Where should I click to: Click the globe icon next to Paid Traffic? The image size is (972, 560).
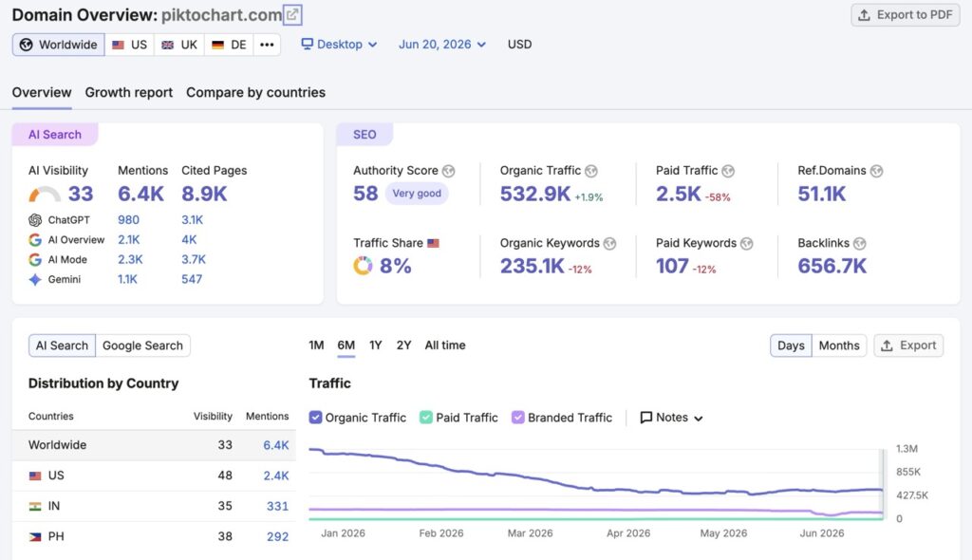point(728,171)
